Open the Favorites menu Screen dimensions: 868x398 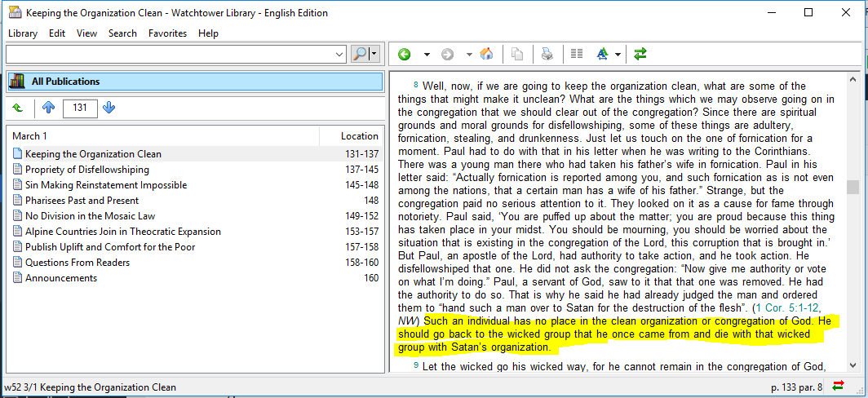pyautogui.click(x=167, y=33)
